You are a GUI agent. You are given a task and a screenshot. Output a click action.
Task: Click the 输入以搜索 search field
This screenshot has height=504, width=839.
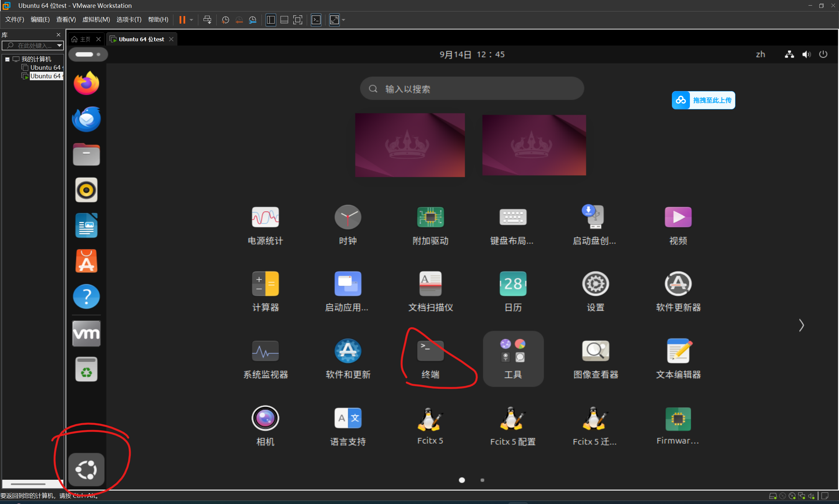click(472, 89)
